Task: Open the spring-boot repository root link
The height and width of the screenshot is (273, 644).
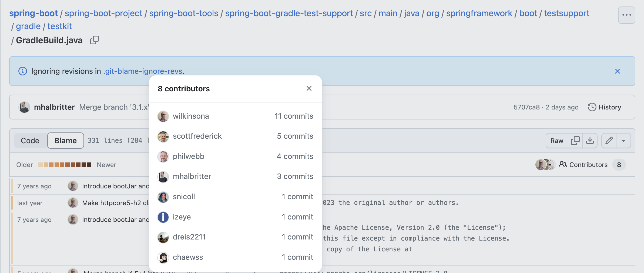Action: [x=33, y=13]
